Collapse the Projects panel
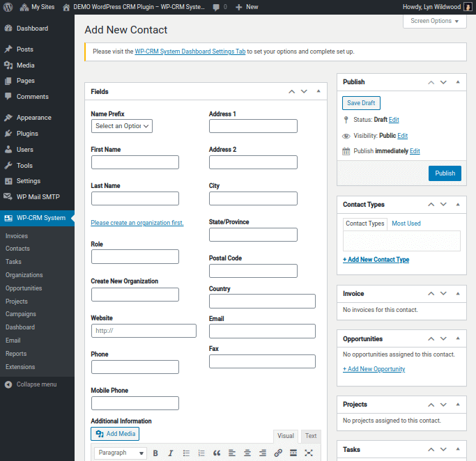This screenshot has width=476, height=461. point(458,405)
